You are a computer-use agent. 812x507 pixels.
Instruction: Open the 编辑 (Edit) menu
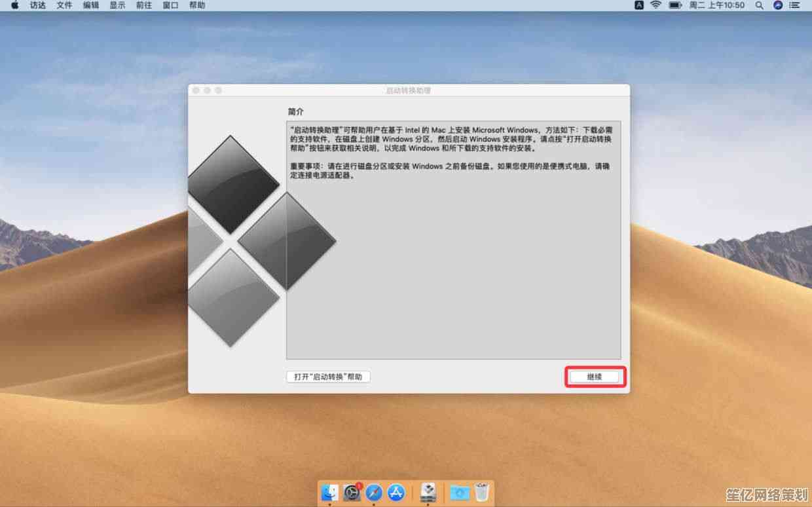91,5
